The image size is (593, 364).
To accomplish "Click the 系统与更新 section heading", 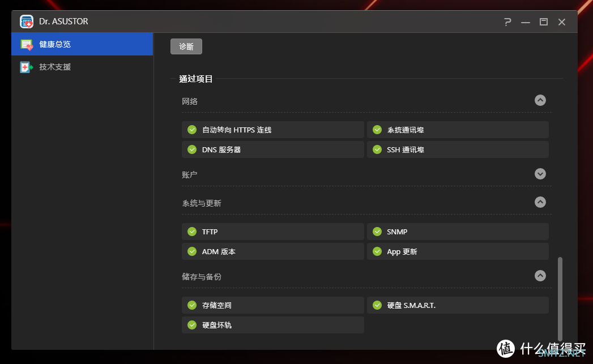I will [x=202, y=203].
